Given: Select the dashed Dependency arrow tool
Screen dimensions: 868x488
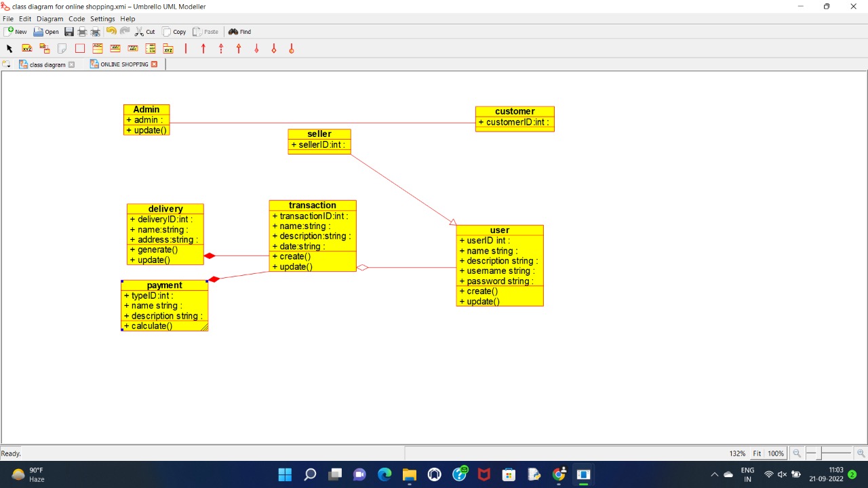Looking at the screenshot, I should 221,49.
